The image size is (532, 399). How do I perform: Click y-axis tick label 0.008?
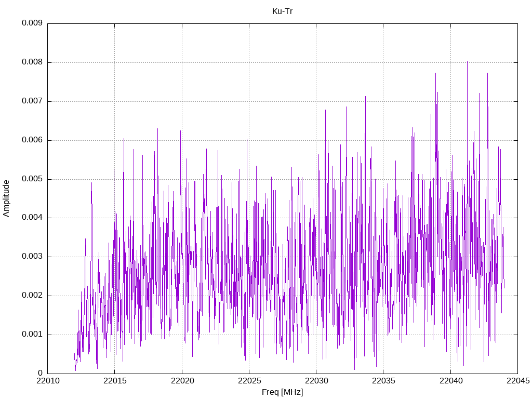coord(32,62)
